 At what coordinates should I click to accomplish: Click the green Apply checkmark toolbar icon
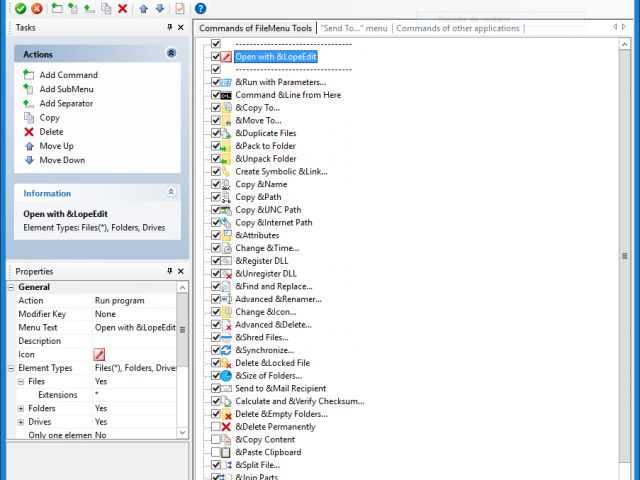(x=20, y=8)
